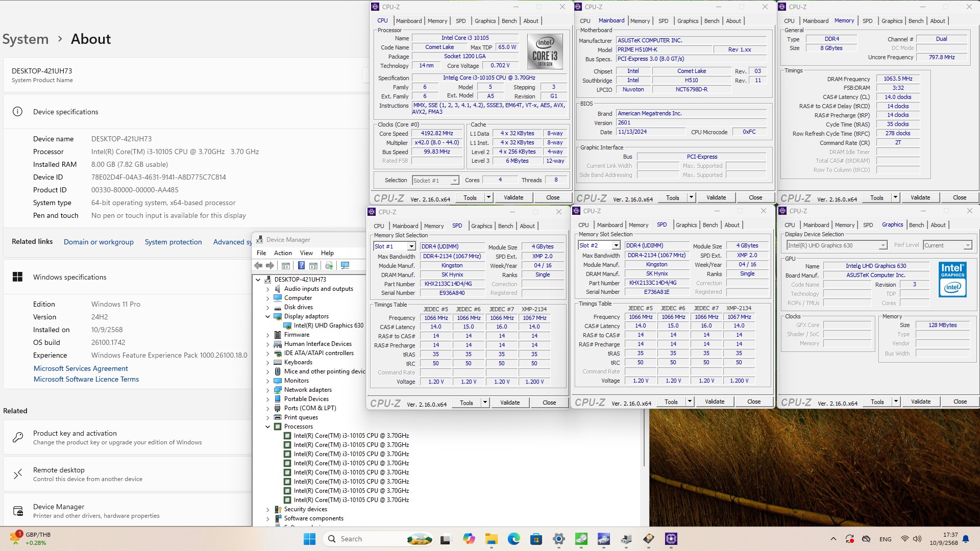Image resolution: width=980 pixels, height=551 pixels.
Task: Click Scan for hardware changes toolbar icon
Action: click(x=345, y=265)
